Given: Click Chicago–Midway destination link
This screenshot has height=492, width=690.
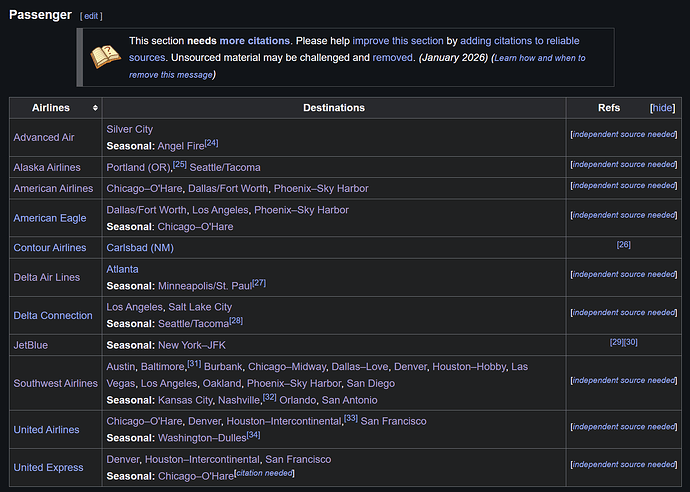Looking at the screenshot, I should coord(287,367).
